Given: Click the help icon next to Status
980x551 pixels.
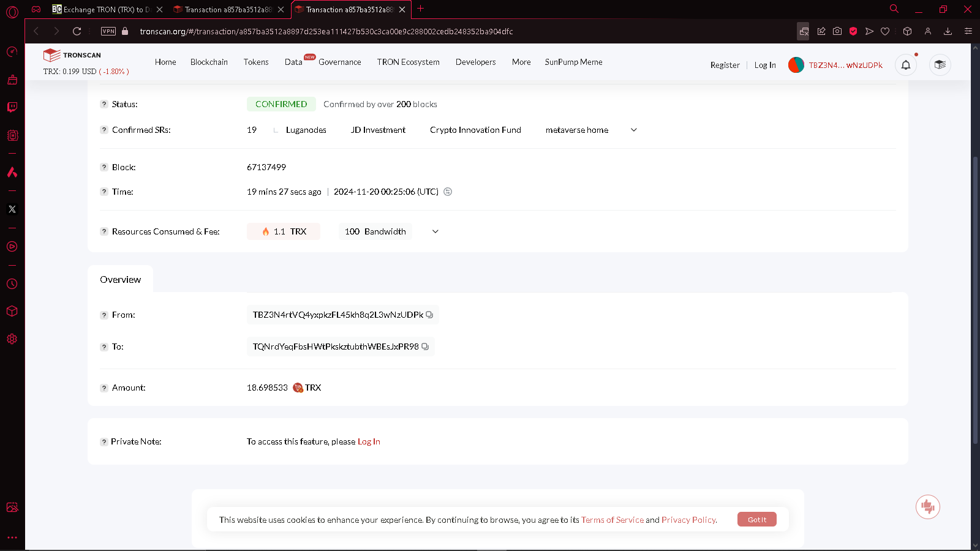Looking at the screenshot, I should point(104,104).
